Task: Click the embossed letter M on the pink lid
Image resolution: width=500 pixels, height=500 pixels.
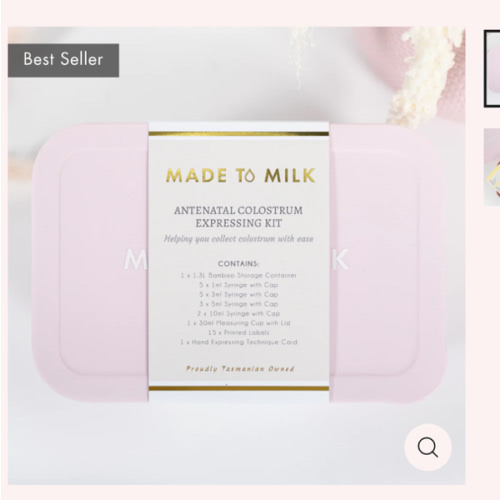Action: (135, 259)
